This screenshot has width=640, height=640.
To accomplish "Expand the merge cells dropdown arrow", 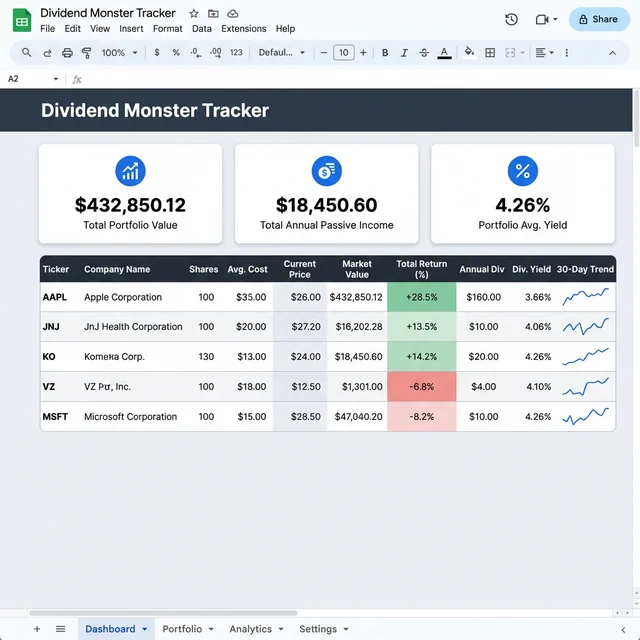I will click(522, 53).
